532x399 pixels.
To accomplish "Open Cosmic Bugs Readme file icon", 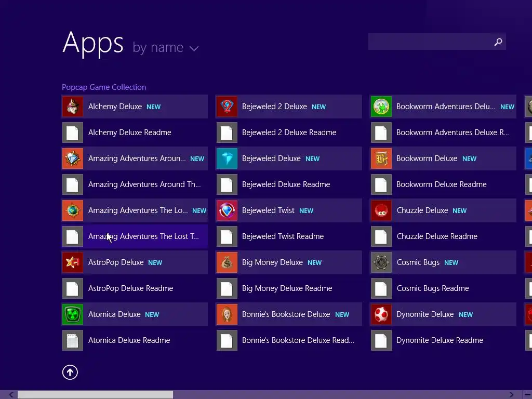I will click(381, 288).
